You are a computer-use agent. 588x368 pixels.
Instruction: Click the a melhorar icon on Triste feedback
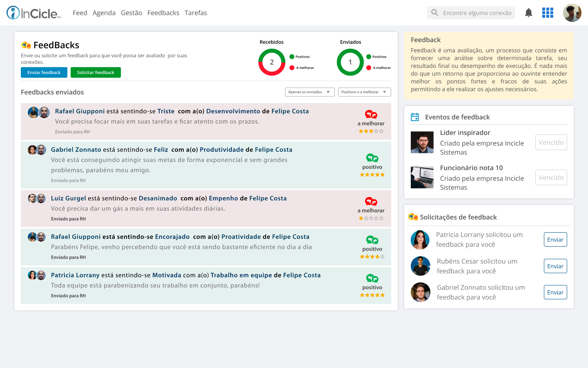[x=371, y=114]
